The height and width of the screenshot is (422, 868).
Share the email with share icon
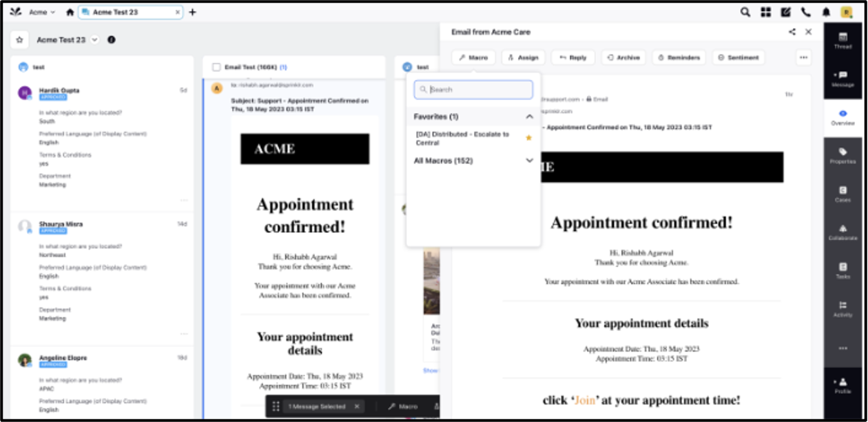(792, 32)
